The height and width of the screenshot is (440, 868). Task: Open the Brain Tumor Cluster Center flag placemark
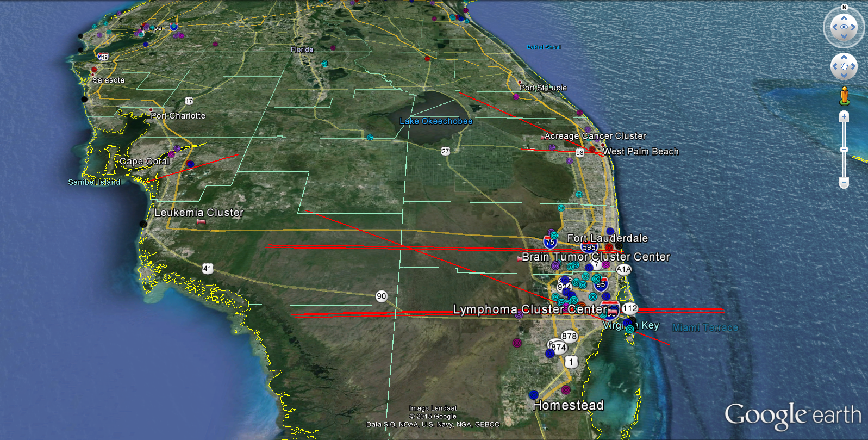pos(519,258)
